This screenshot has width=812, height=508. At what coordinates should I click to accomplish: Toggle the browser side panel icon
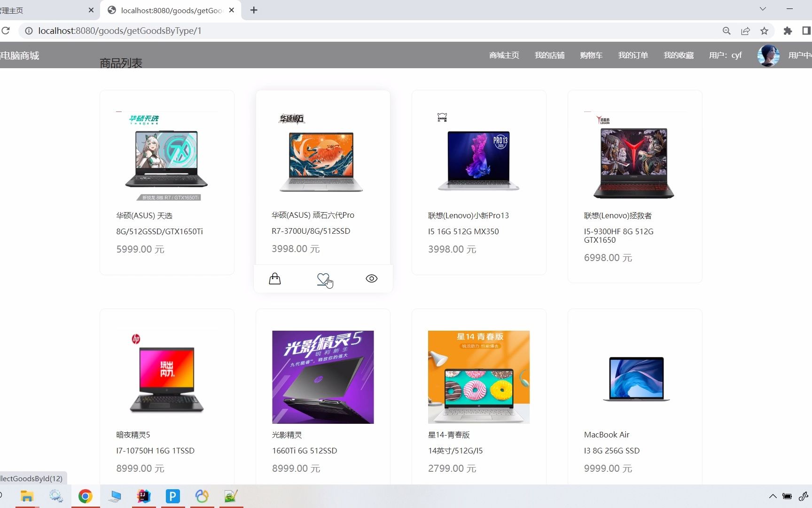[806, 31]
